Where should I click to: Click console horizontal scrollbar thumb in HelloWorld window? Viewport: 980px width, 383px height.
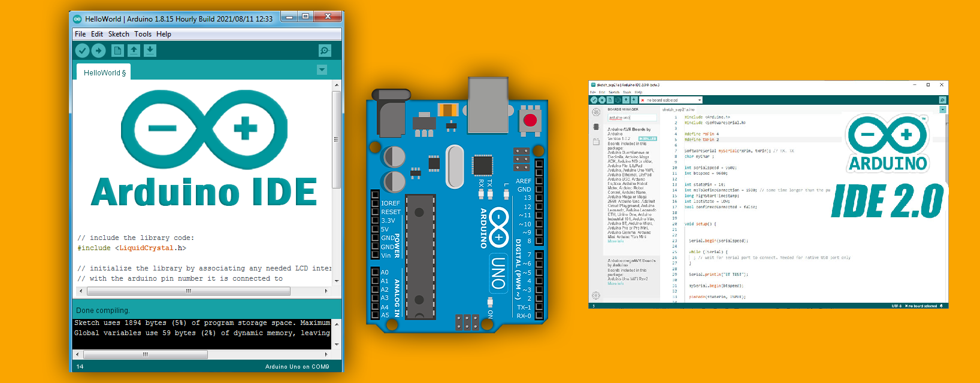[146, 354]
